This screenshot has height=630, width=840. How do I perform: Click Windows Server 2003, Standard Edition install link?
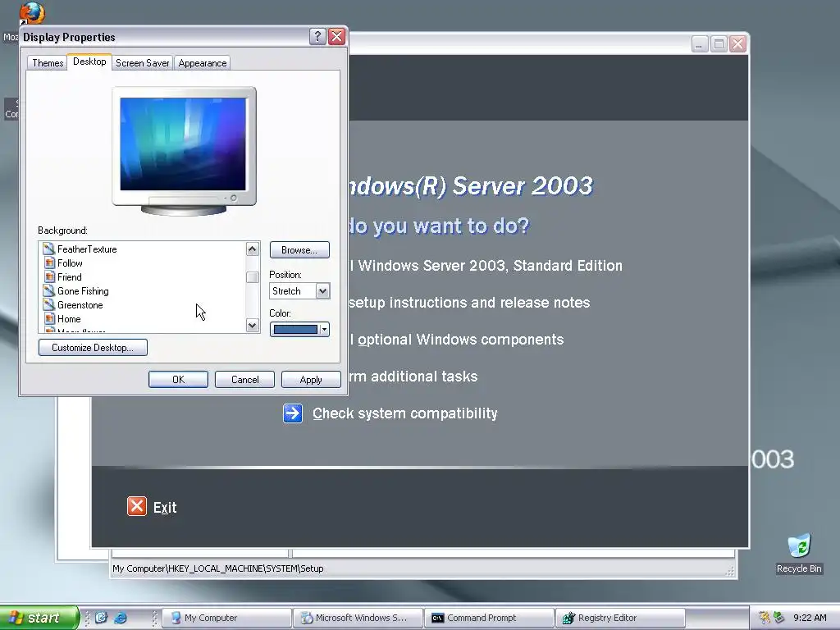coord(486,266)
